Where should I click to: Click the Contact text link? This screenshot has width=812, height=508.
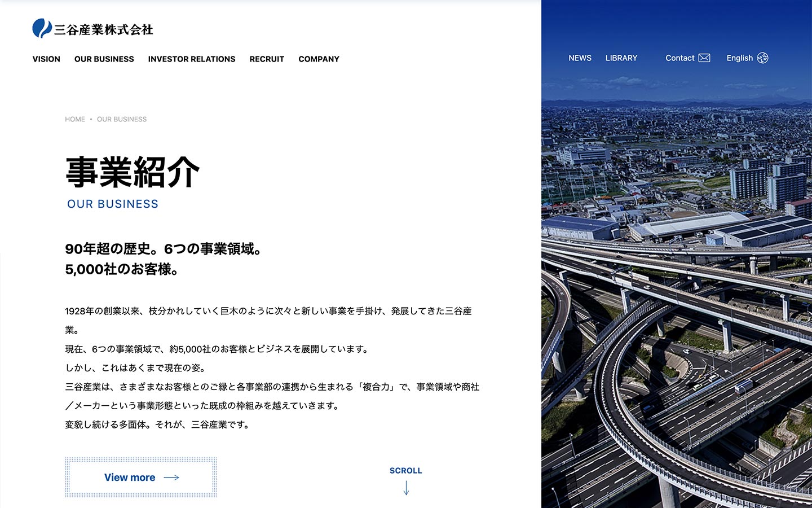679,58
